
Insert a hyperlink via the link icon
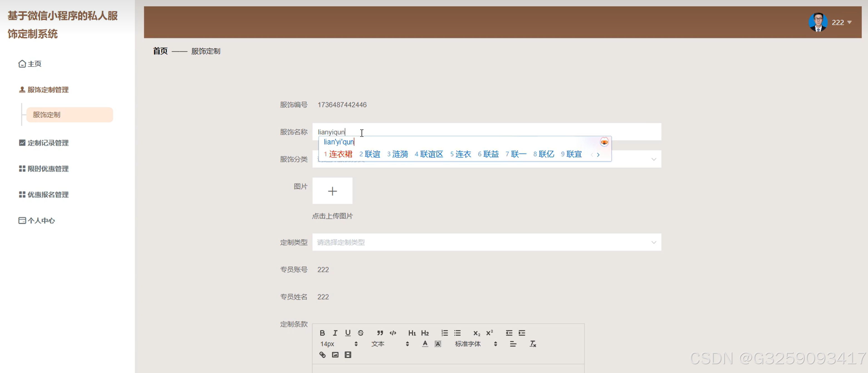(322, 354)
